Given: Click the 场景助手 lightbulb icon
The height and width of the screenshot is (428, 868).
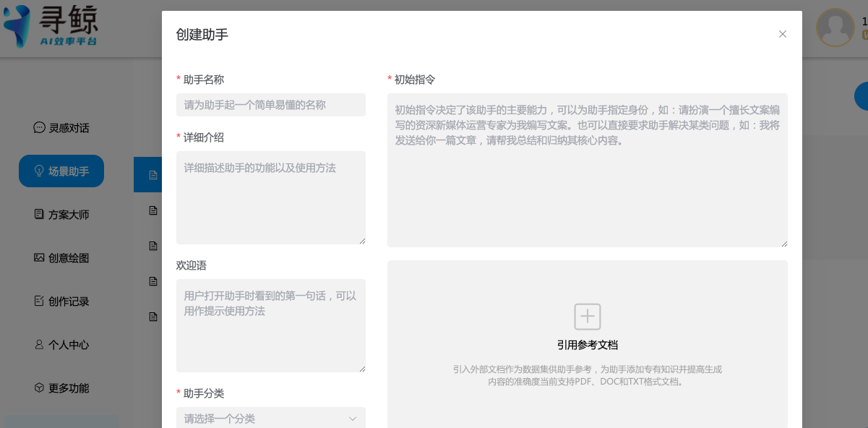Looking at the screenshot, I should [39, 171].
